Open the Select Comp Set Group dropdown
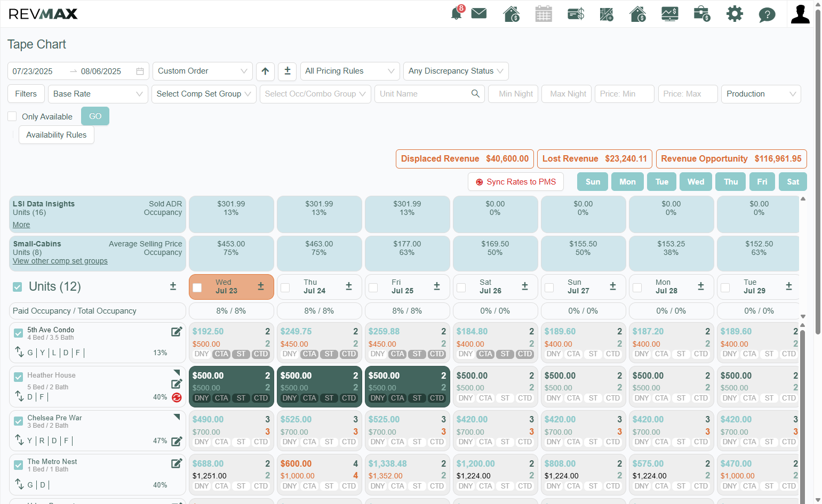822x504 pixels. 204,94
